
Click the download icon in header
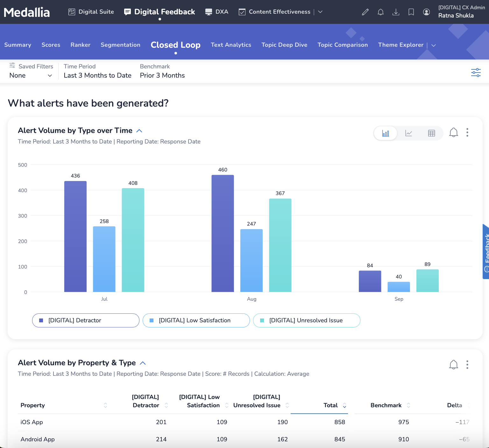pyautogui.click(x=396, y=12)
